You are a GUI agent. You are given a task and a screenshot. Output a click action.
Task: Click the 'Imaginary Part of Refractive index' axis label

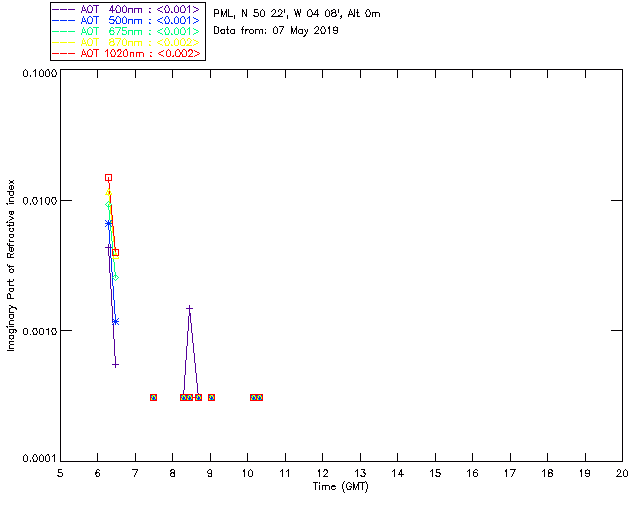[11, 265]
